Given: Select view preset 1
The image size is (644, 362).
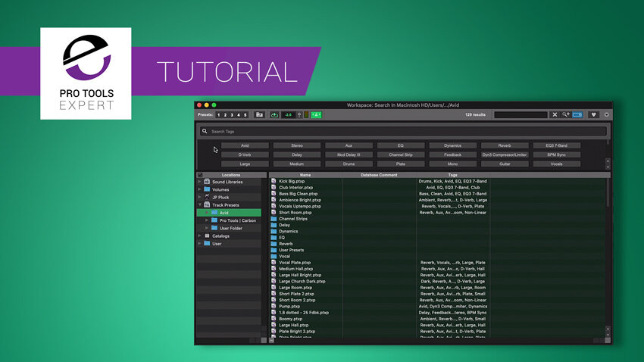Looking at the screenshot, I should 218,115.
